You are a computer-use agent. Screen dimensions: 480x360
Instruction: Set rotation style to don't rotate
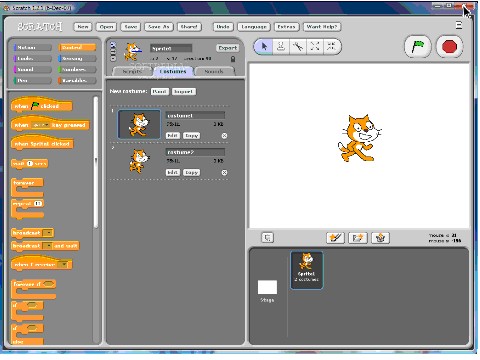click(113, 58)
